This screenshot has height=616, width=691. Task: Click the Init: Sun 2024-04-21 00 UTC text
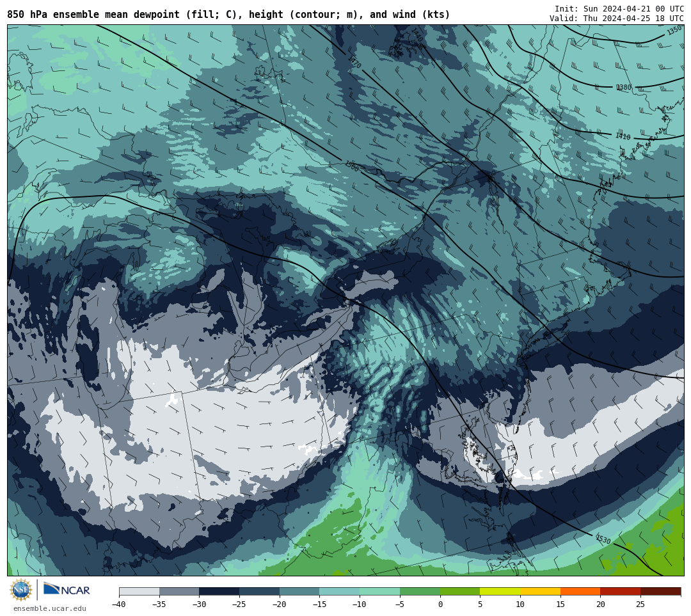(619, 9)
